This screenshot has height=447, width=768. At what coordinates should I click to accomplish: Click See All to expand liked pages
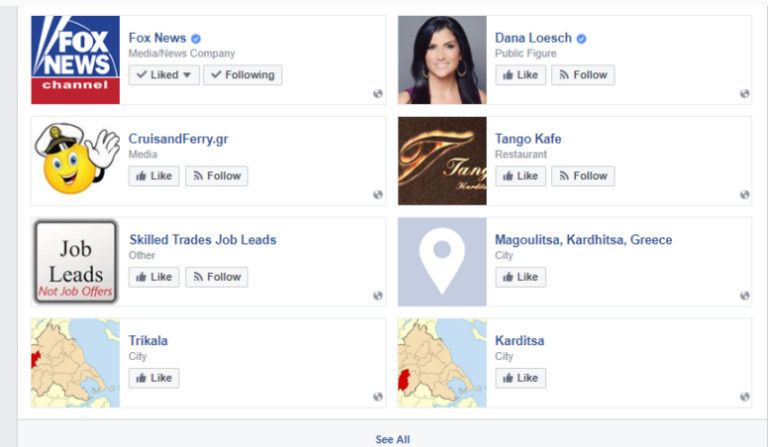click(392, 439)
